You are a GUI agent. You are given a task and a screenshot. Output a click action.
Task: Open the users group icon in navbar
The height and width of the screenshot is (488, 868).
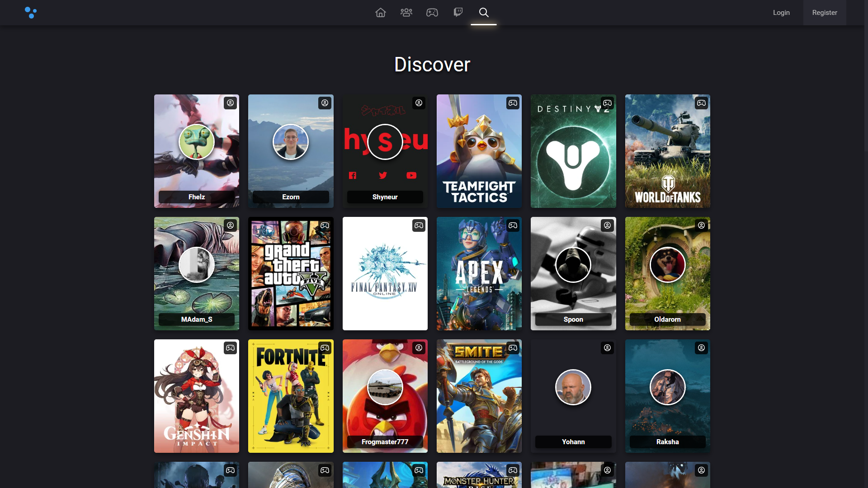tap(406, 13)
